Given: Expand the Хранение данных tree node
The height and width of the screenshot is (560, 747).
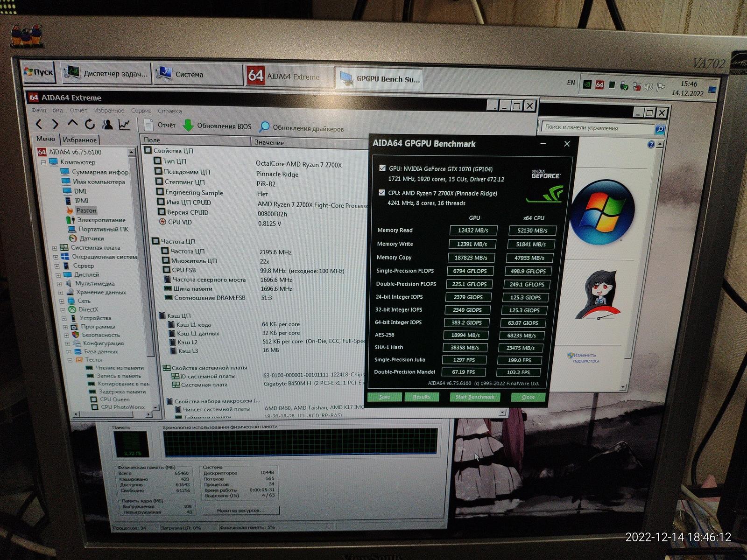Looking at the screenshot, I should pyautogui.click(x=60, y=293).
